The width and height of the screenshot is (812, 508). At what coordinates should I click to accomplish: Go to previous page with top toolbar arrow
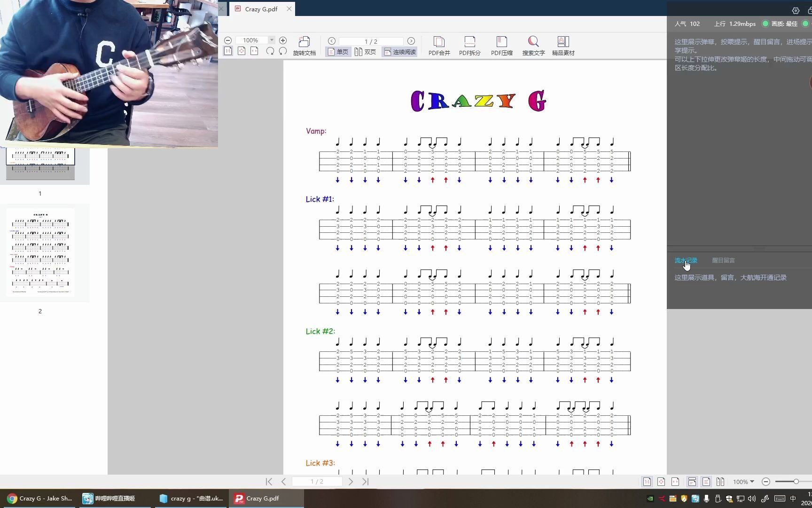click(x=332, y=41)
